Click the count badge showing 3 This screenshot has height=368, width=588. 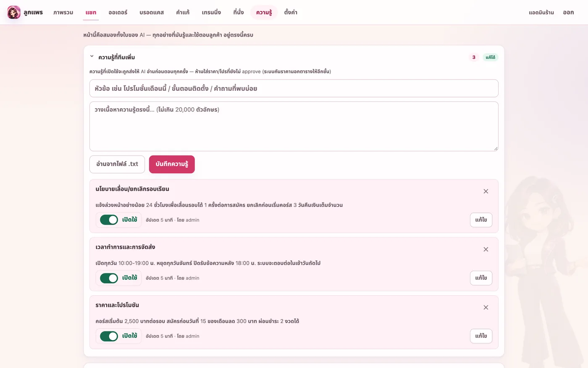coord(474,57)
